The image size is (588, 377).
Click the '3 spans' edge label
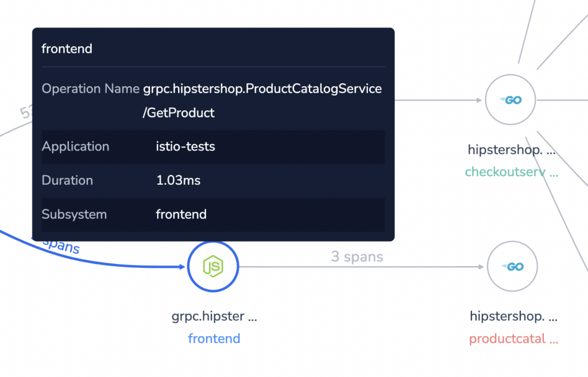pyautogui.click(x=357, y=256)
